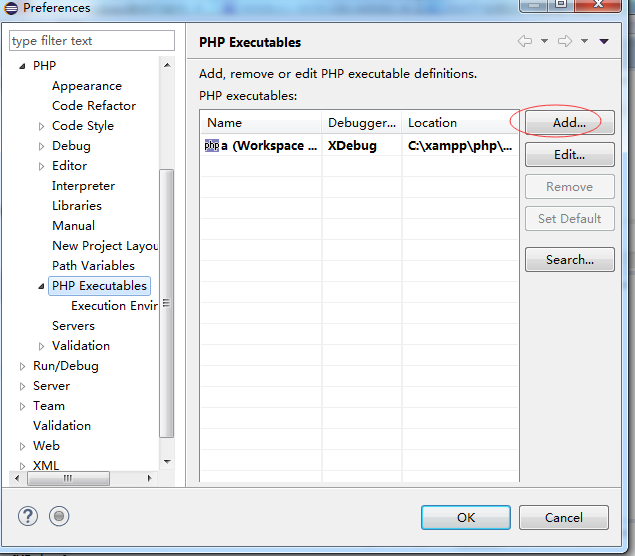The height and width of the screenshot is (556, 635).
Task: Dismiss dialog with Cancel button
Action: click(x=564, y=517)
